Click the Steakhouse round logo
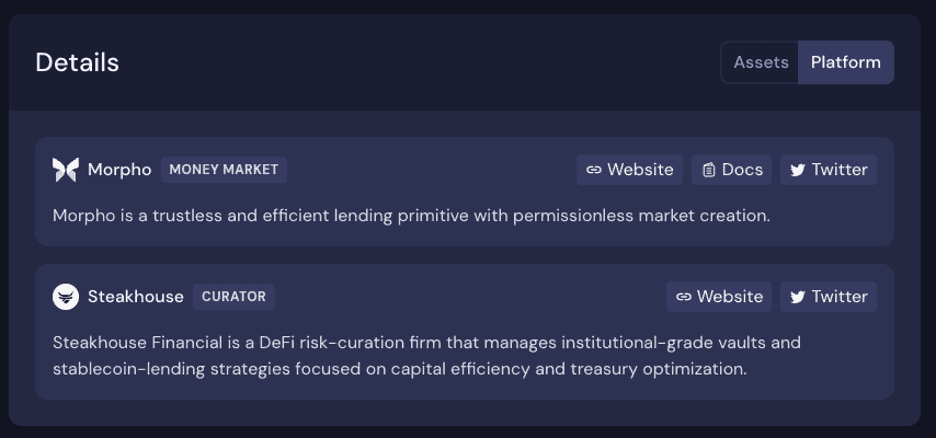Image resolution: width=936 pixels, height=438 pixels. pos(65,297)
